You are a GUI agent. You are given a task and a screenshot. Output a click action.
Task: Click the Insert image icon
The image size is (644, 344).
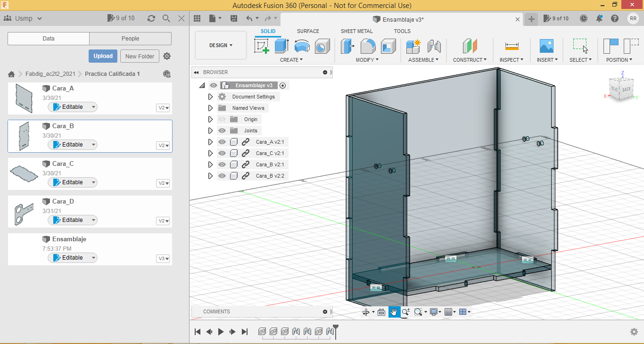[546, 46]
